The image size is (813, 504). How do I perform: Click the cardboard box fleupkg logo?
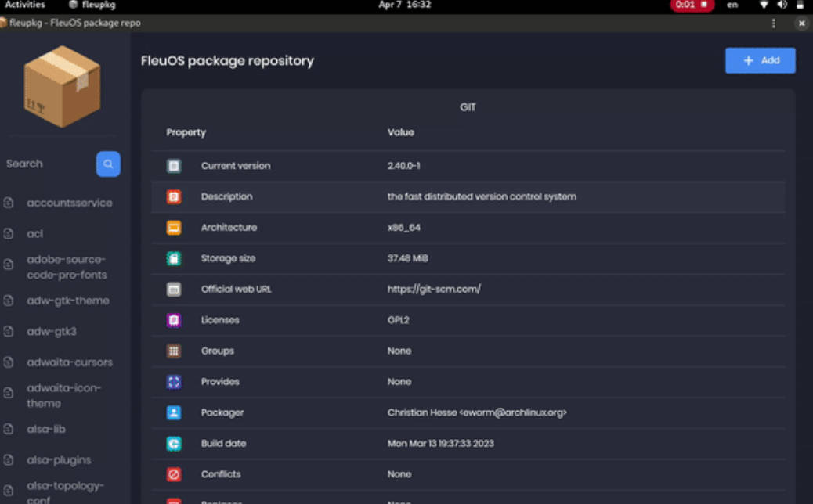tap(62, 87)
